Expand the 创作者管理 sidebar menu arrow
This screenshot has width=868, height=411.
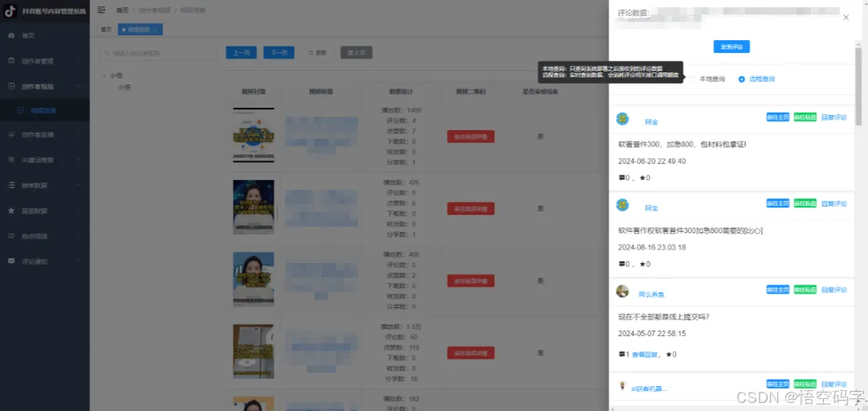[x=78, y=61]
